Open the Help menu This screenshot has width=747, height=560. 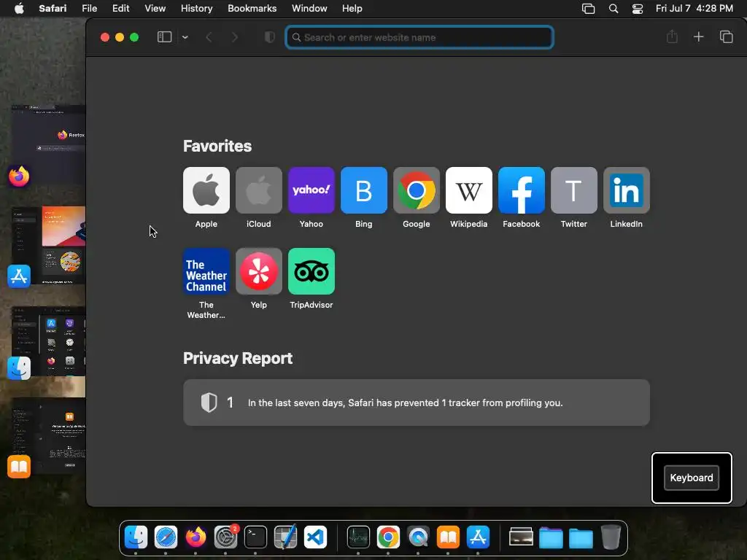point(352,9)
